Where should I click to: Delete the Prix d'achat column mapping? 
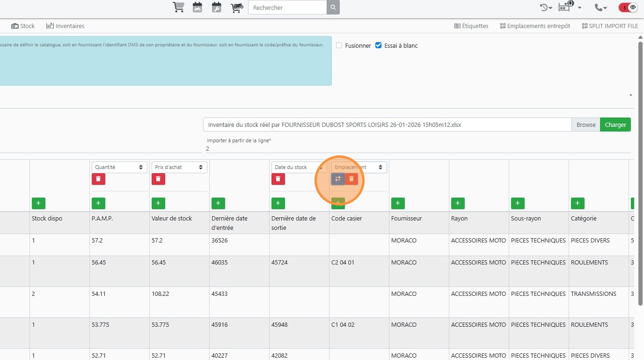point(158,179)
